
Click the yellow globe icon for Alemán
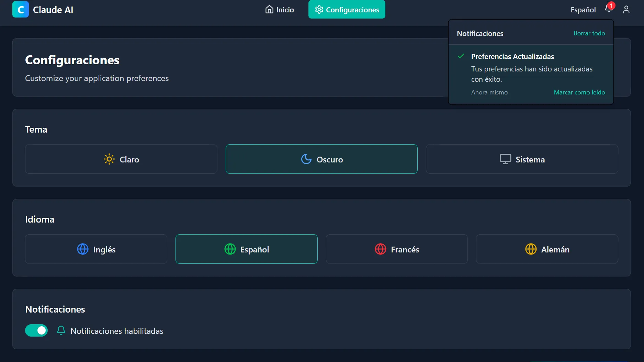pyautogui.click(x=531, y=249)
